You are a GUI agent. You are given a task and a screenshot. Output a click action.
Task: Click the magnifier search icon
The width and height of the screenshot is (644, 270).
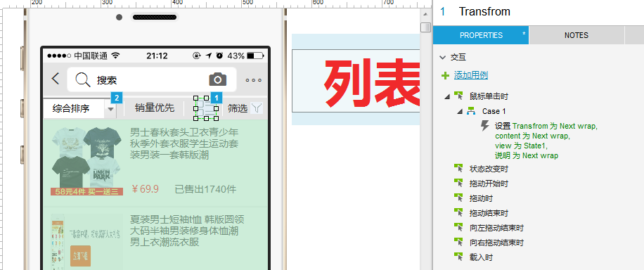pos(82,79)
